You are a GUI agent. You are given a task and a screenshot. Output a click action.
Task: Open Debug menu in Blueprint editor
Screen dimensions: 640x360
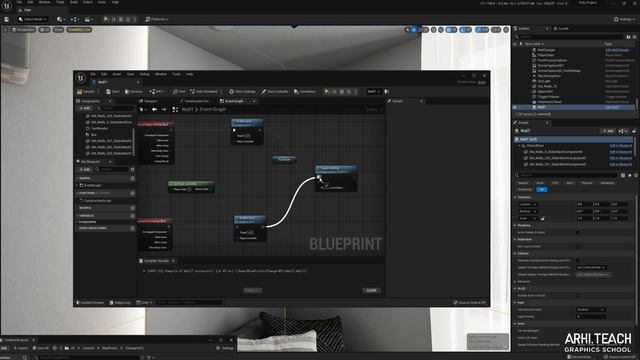tap(144, 74)
